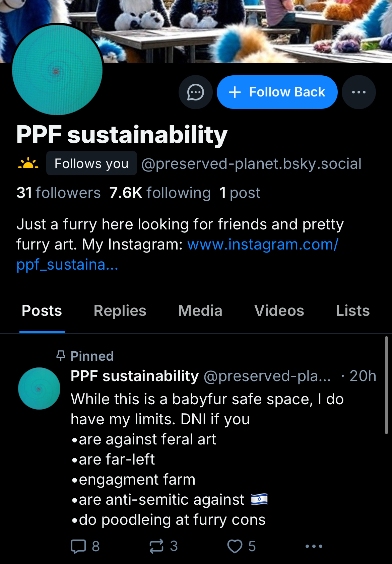This screenshot has height=564, width=392.
Task: Open the furry meetup banner image
Action: [235, 30]
